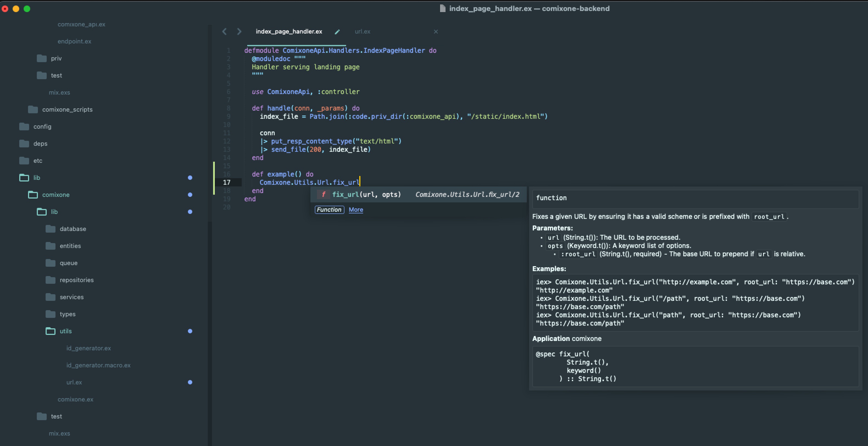This screenshot has width=868, height=446.
Task: Click 'Application comixone' text in docs popup
Action: (x=567, y=338)
